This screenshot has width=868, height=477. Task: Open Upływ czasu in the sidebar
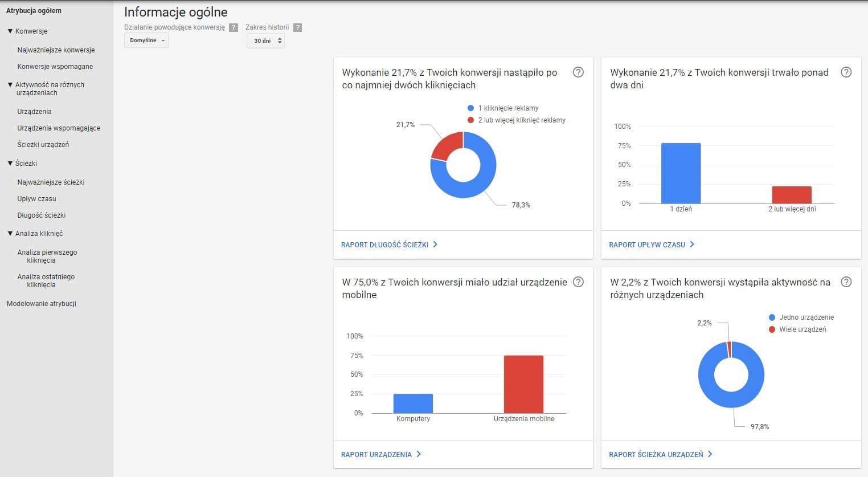(36, 199)
